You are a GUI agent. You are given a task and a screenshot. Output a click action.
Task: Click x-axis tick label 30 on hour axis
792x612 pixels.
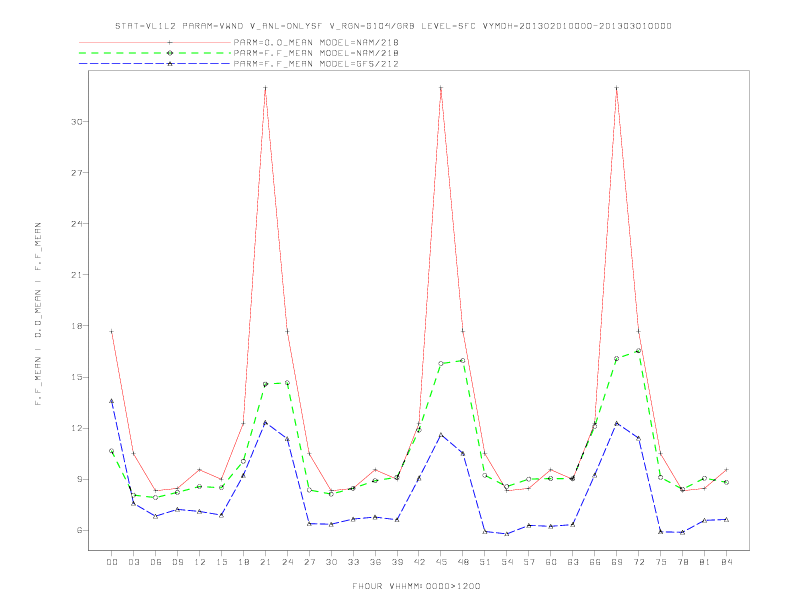click(x=331, y=562)
